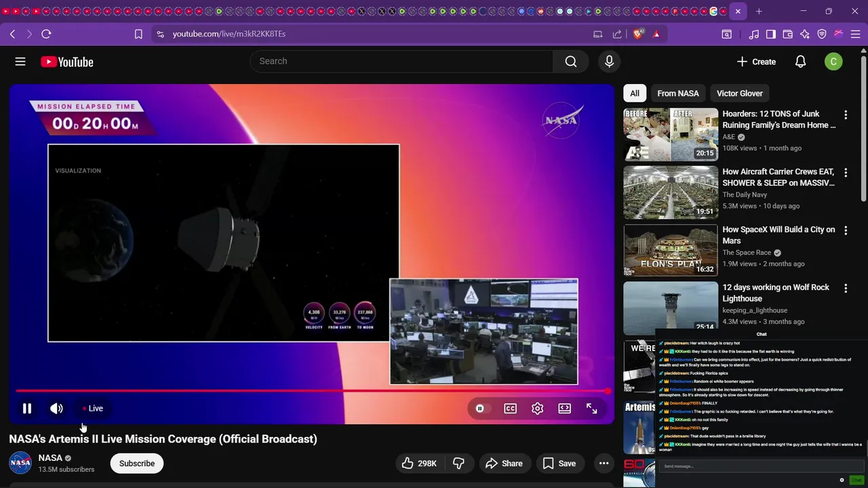Open more actions ellipsis under video
The width and height of the screenshot is (868, 488).
click(604, 464)
